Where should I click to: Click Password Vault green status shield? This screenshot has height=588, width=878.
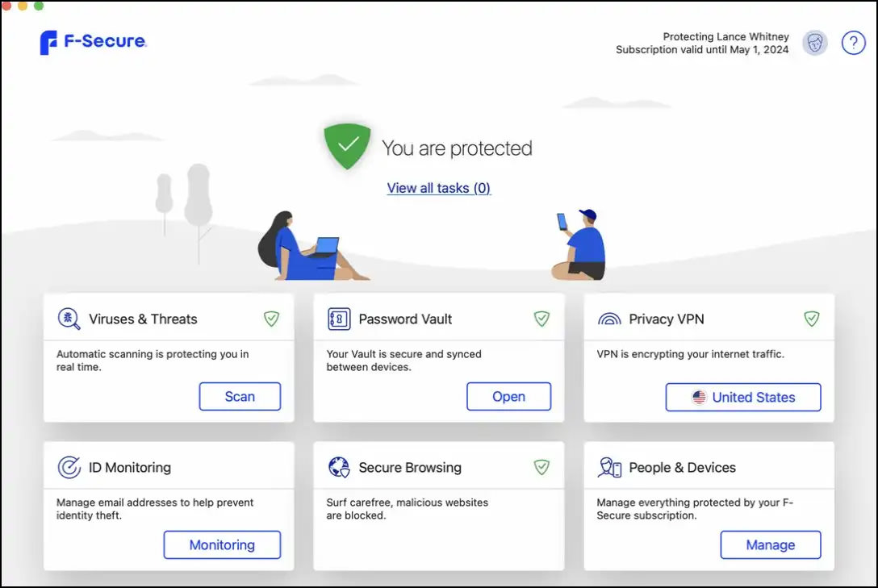[541, 319]
